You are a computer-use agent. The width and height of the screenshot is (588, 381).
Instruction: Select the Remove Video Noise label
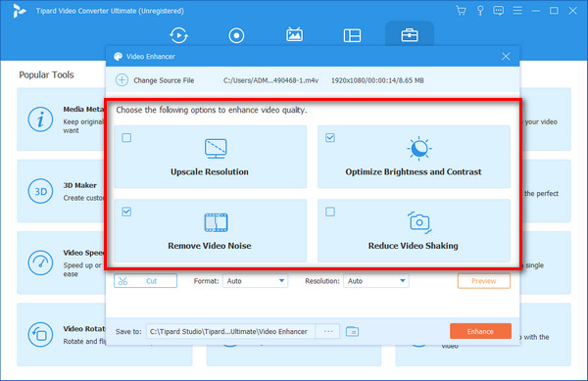[x=210, y=246]
